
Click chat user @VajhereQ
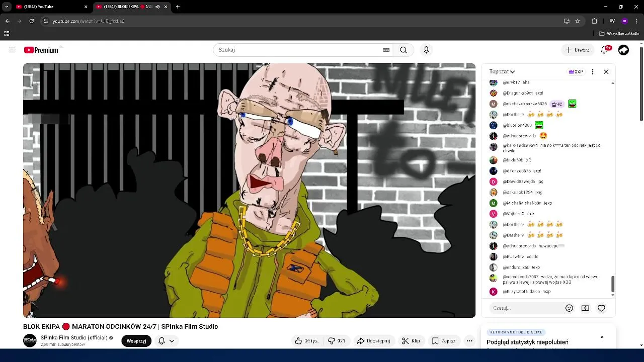(513, 214)
